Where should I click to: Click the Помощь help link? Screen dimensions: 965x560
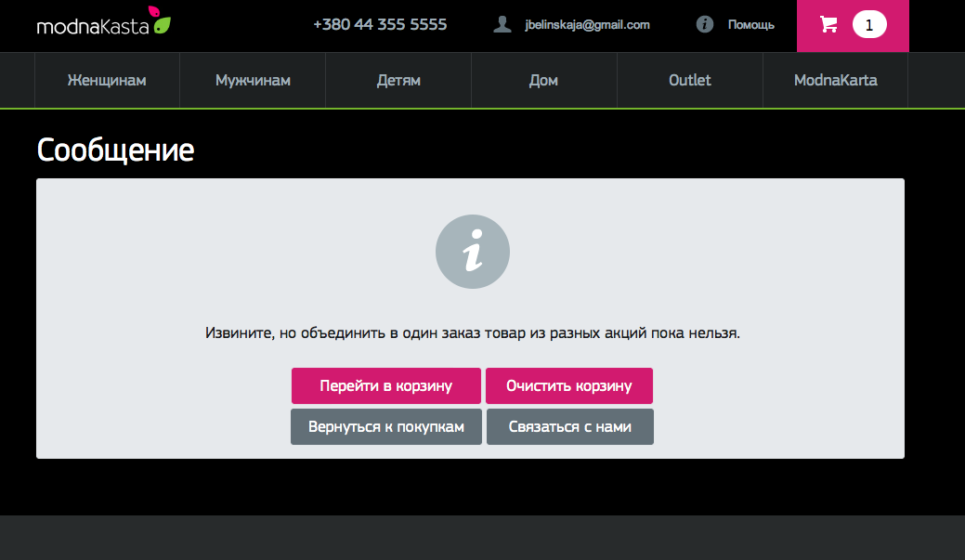750,25
